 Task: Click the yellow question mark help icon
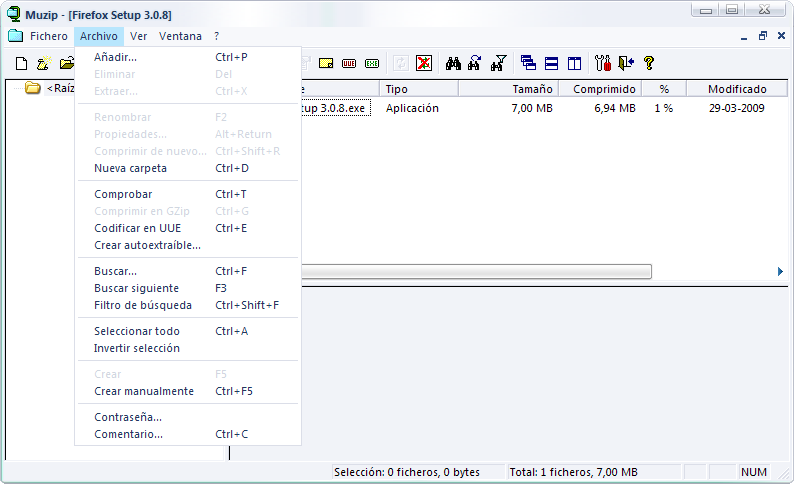pyautogui.click(x=649, y=63)
